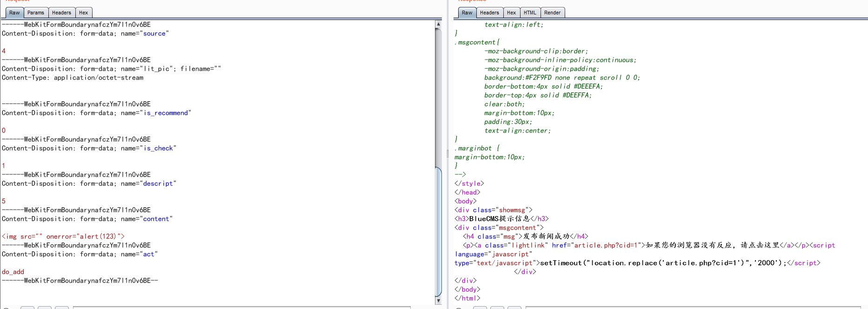
Task: Open the response HTML tab
Action: [530, 13]
